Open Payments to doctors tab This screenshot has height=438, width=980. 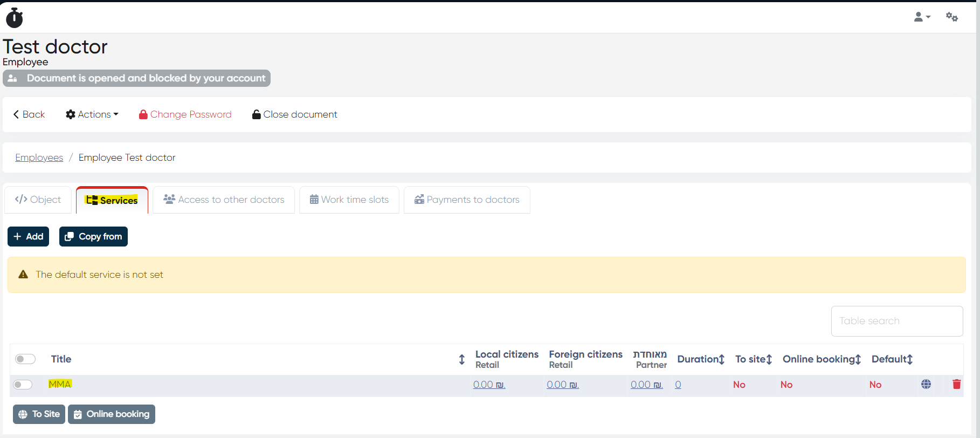467,200
